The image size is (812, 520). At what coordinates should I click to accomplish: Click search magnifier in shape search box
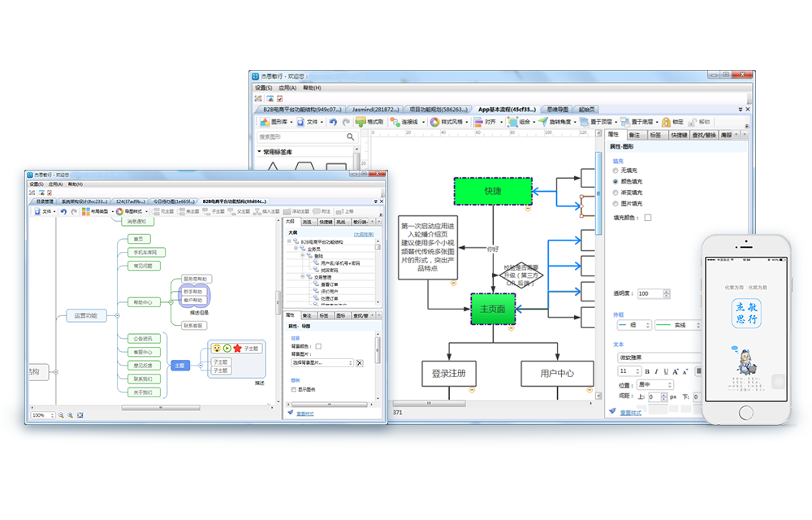click(x=351, y=136)
